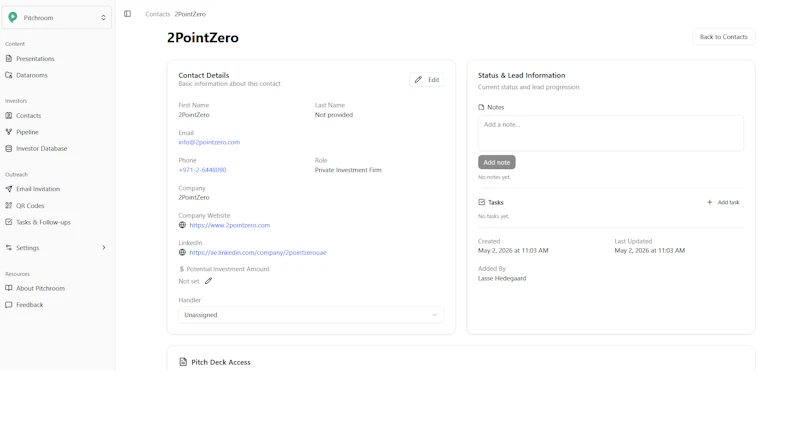Open Email Invitation in sidebar
Viewport: 800px width, 433px height.
click(38, 189)
